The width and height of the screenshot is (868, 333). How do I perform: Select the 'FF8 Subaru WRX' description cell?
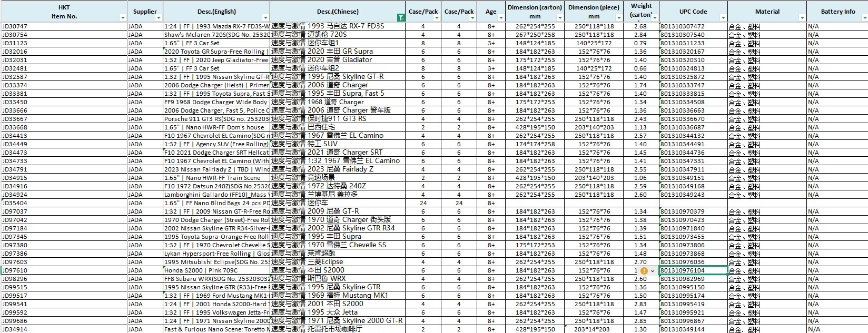[x=216, y=279]
